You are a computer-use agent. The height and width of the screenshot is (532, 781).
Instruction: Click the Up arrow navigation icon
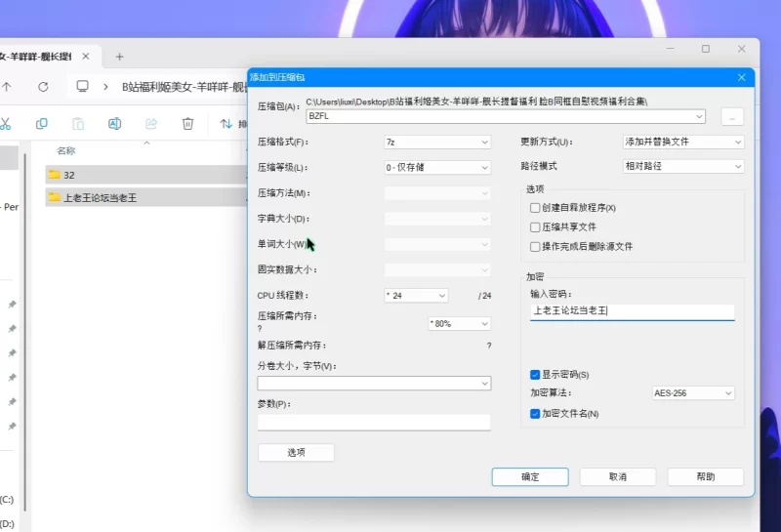(x=7, y=87)
